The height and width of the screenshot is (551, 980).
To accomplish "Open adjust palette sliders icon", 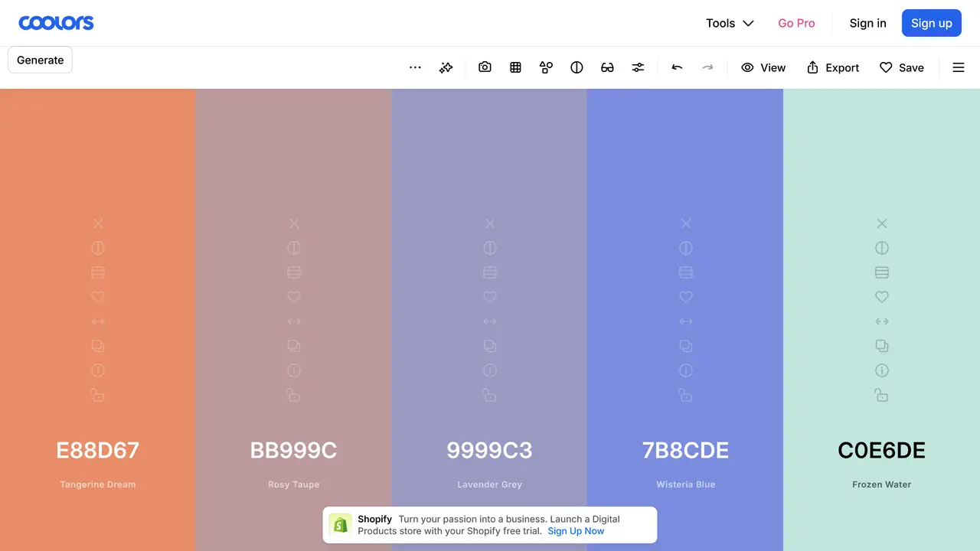I will pyautogui.click(x=638, y=67).
